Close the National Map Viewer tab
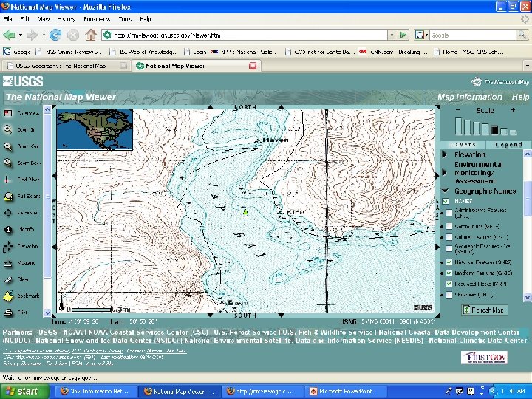Viewport: 532px width, 399px height. [253, 66]
